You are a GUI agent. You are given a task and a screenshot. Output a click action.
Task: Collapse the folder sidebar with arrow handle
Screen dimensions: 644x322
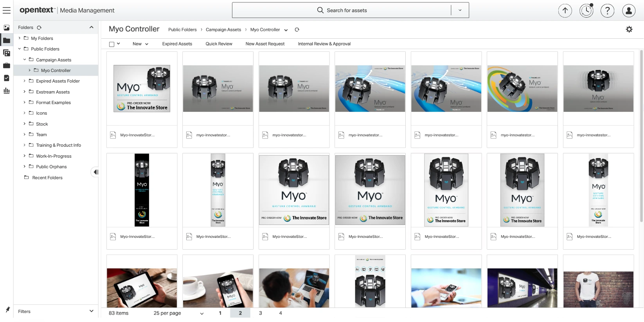95,172
